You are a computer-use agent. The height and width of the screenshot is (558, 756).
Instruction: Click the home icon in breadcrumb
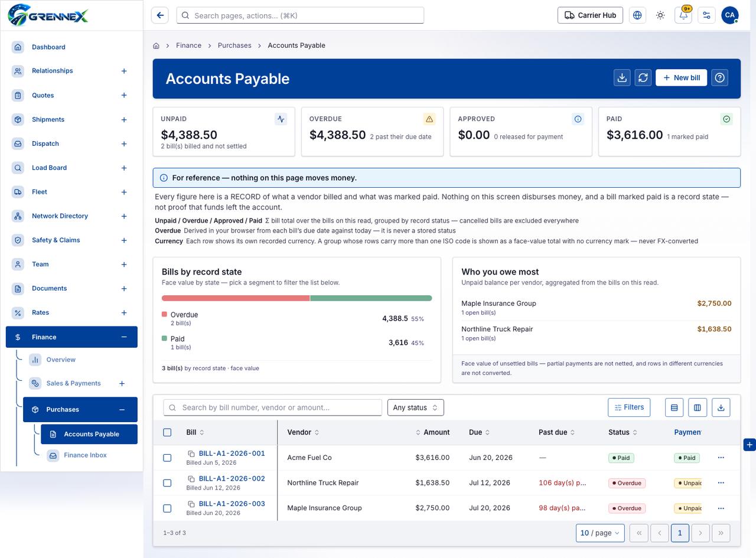(156, 45)
